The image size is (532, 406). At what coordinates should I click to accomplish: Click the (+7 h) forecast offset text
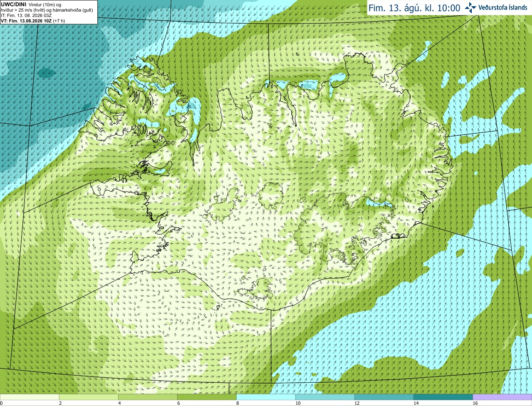coord(59,21)
